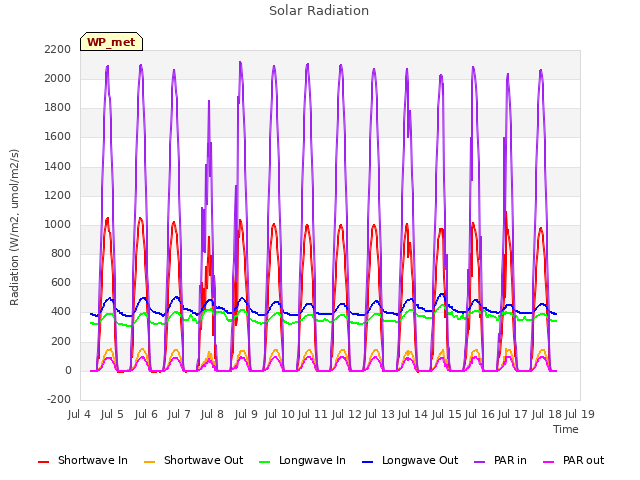Click the 2200 y-axis tick label
640x480 pixels.
point(58,49)
